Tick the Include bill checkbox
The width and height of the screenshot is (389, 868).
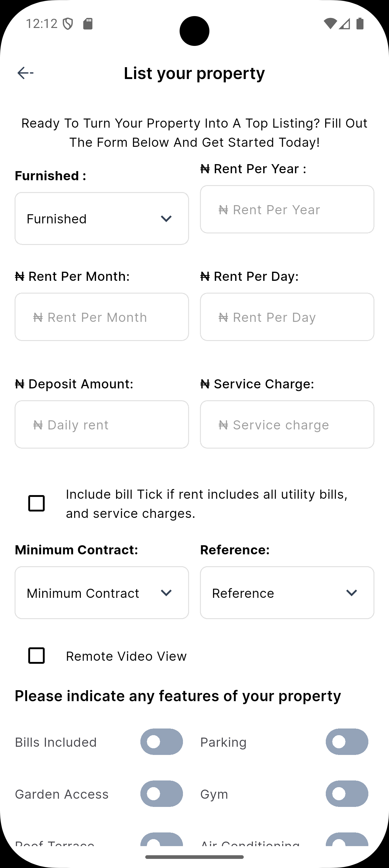(36, 503)
